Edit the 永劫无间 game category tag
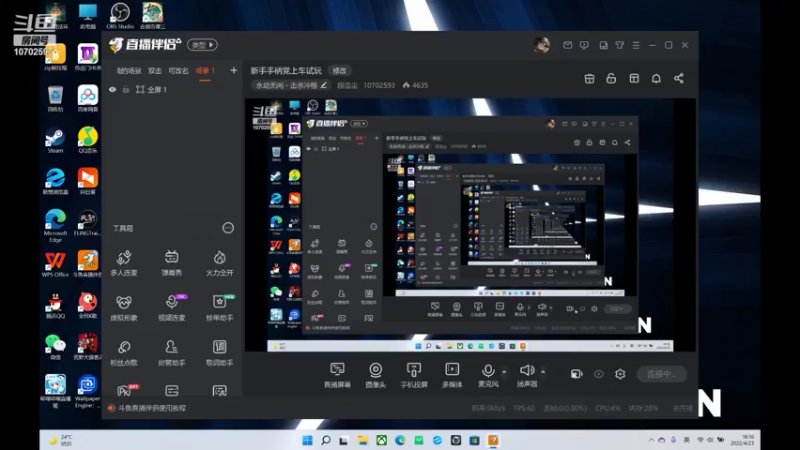 click(291, 85)
